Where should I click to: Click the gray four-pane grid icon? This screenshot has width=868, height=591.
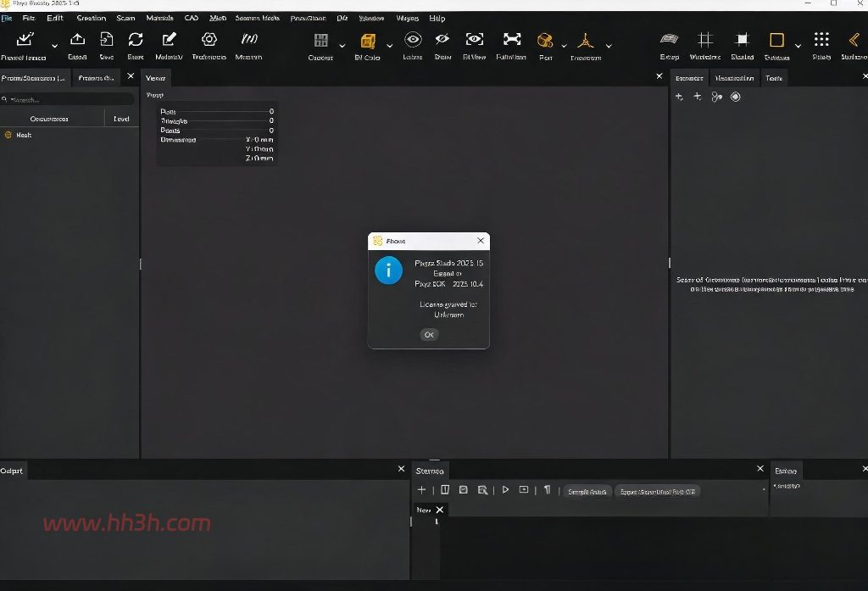click(320, 40)
